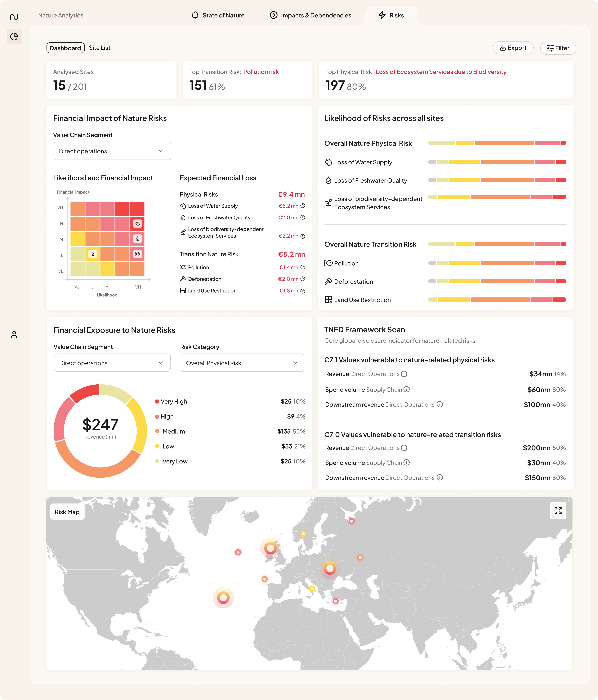Screen dimensions: 598x700
Task: Click the app logo at top left
Action: pyautogui.click(x=14, y=17)
